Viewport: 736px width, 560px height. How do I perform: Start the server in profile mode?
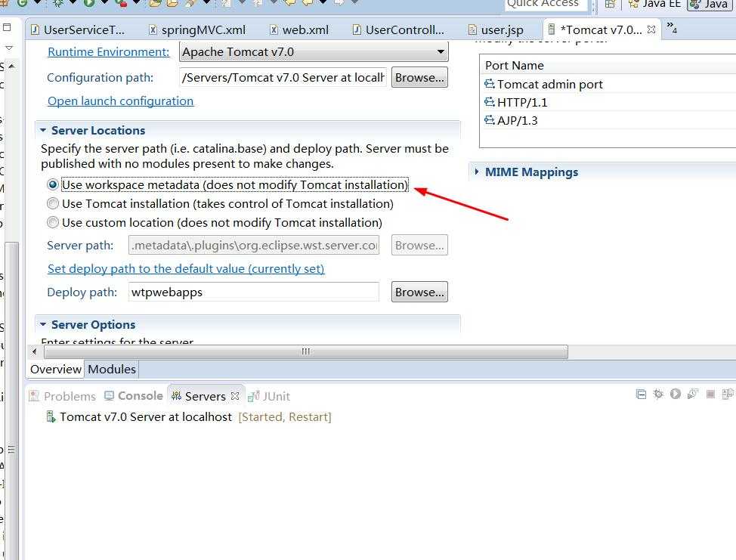pos(693,394)
